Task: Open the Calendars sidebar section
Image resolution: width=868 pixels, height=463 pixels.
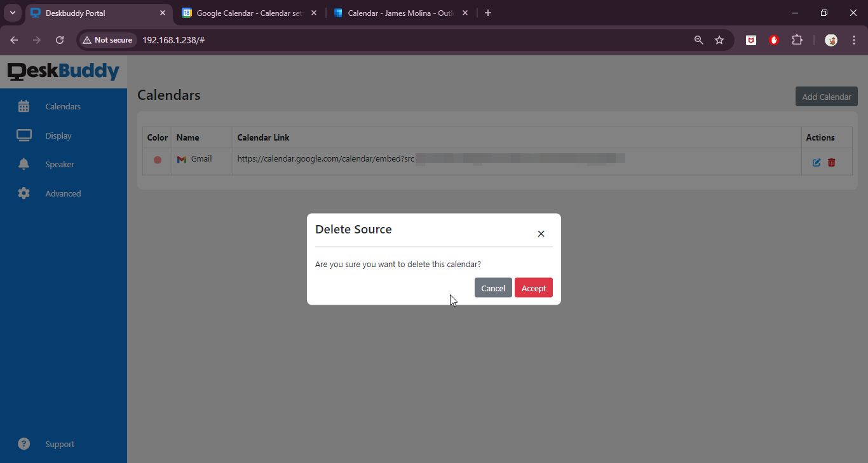Action: click(x=63, y=106)
